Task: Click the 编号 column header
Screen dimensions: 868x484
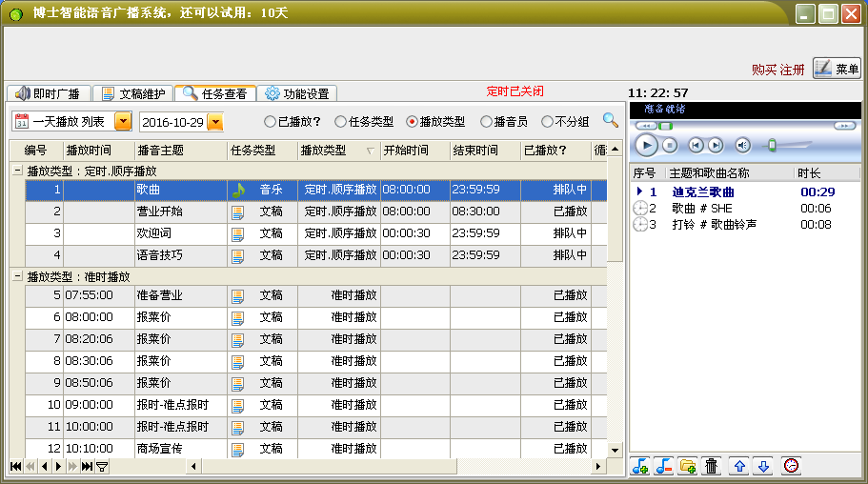Action: click(36, 151)
